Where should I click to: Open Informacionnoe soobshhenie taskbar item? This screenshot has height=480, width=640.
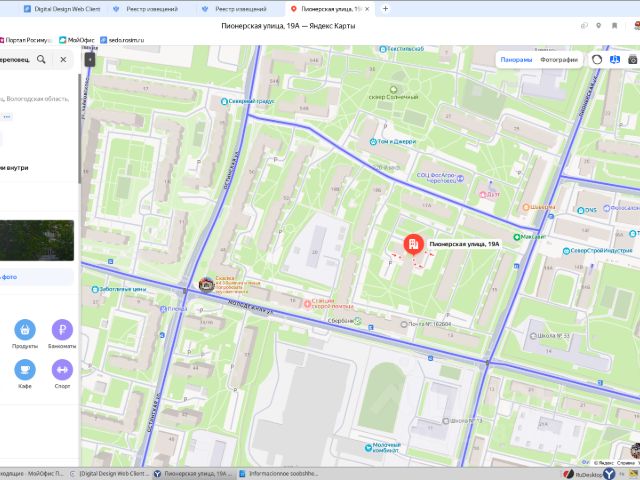(x=278, y=473)
